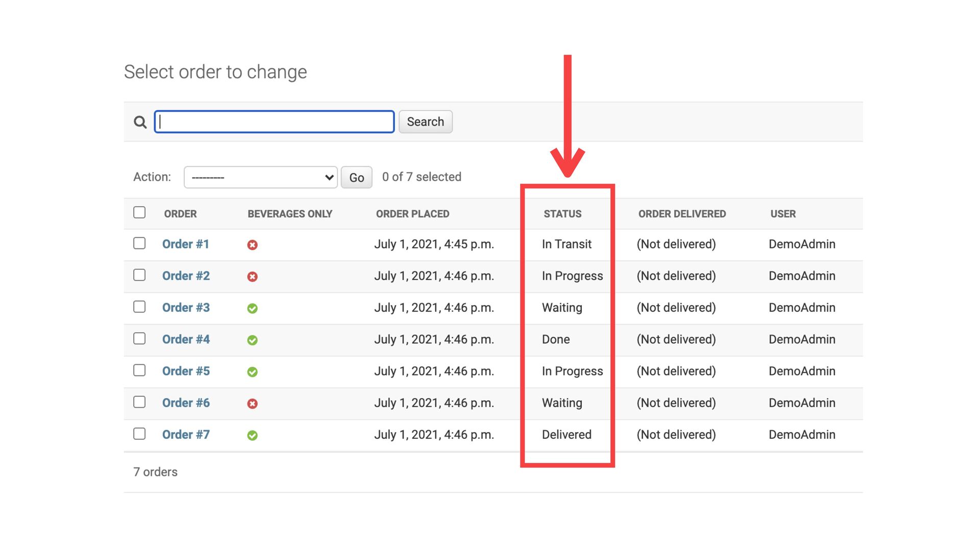Click green check icon for Order #3
The width and height of the screenshot is (980, 551).
(x=252, y=308)
